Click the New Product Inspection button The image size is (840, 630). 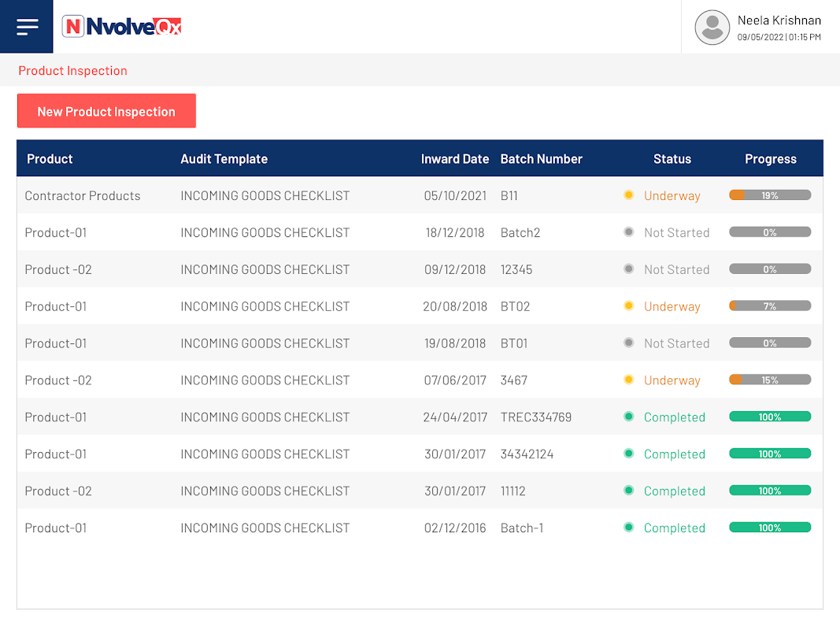(106, 111)
